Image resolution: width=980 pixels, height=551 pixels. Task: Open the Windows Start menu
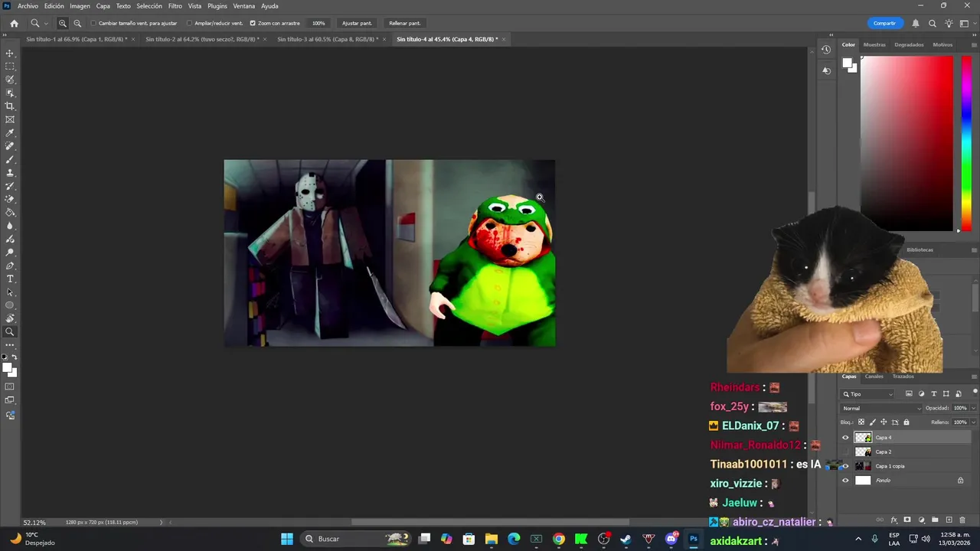[287, 539]
